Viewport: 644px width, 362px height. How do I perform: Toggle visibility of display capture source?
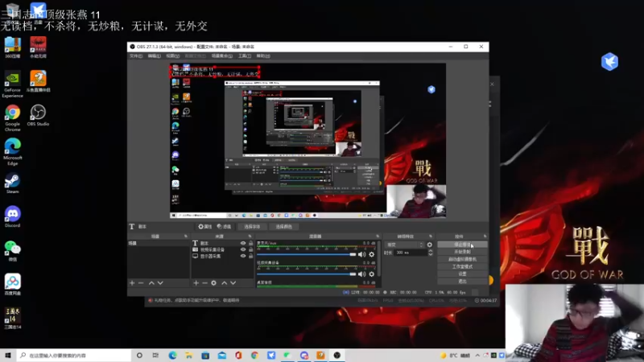coord(243,256)
